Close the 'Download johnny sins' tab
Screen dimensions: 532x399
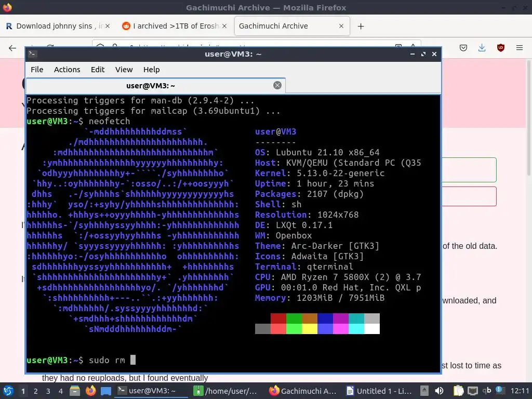pyautogui.click(x=108, y=26)
